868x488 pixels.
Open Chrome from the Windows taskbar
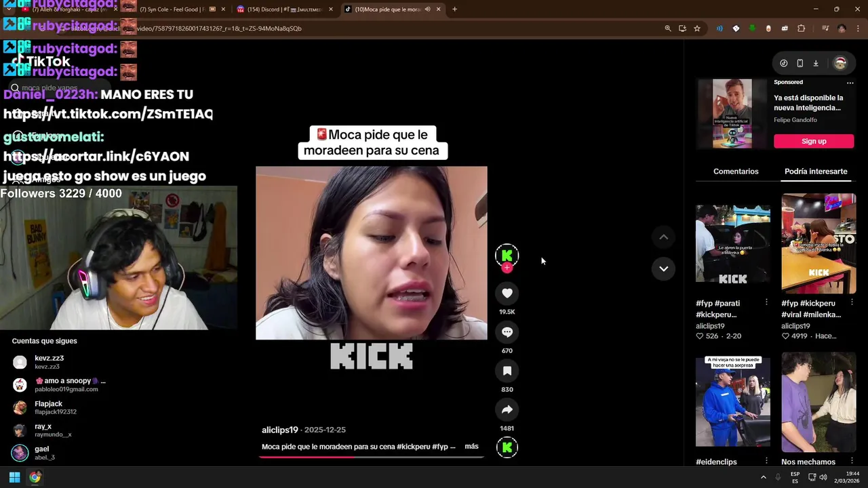tap(35, 477)
